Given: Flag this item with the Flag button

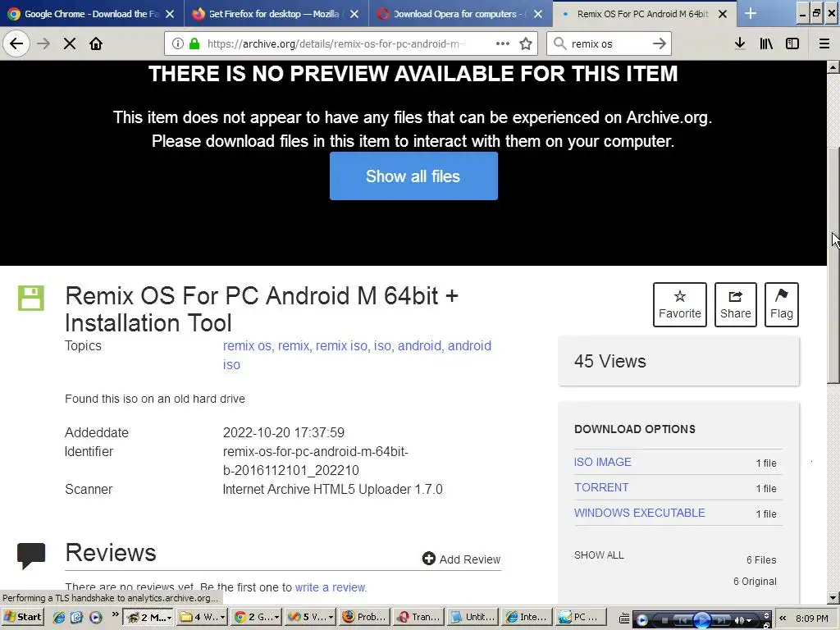Looking at the screenshot, I should pyautogui.click(x=782, y=304).
